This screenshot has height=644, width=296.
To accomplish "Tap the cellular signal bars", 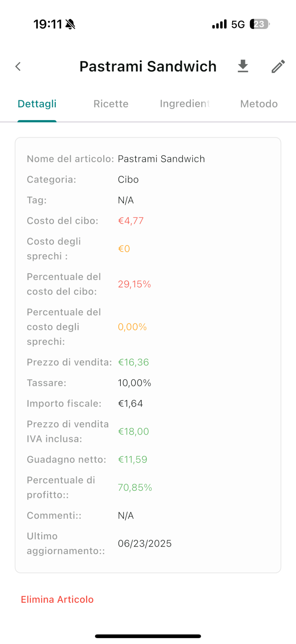I will point(219,25).
